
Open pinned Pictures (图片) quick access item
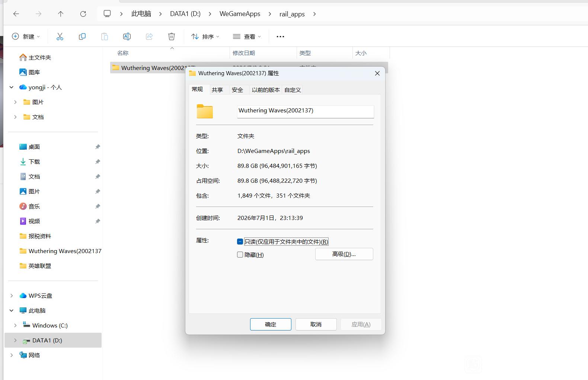[x=29, y=191]
